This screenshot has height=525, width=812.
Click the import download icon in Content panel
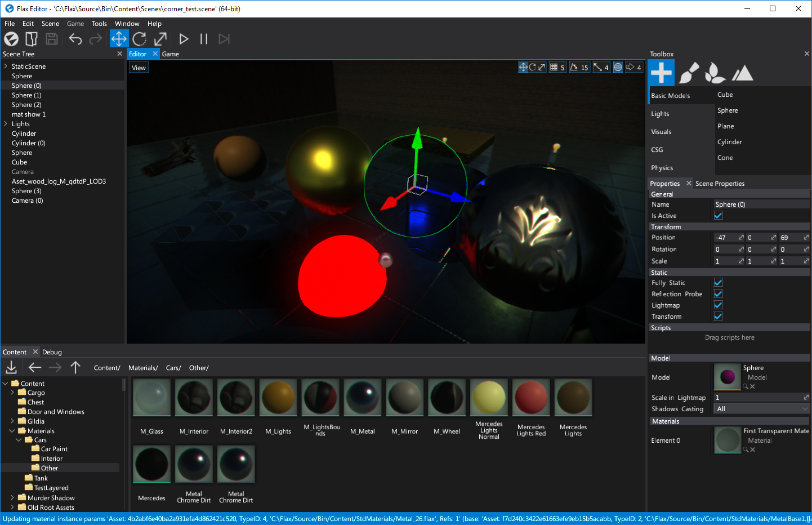click(x=11, y=368)
